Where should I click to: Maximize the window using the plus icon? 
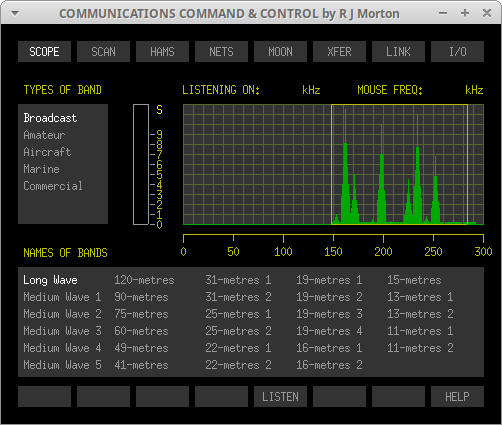coord(465,13)
